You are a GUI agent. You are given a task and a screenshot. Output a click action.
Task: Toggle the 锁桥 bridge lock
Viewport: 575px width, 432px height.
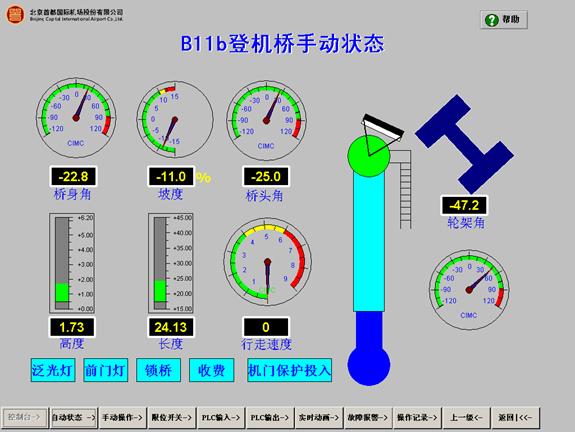point(158,370)
